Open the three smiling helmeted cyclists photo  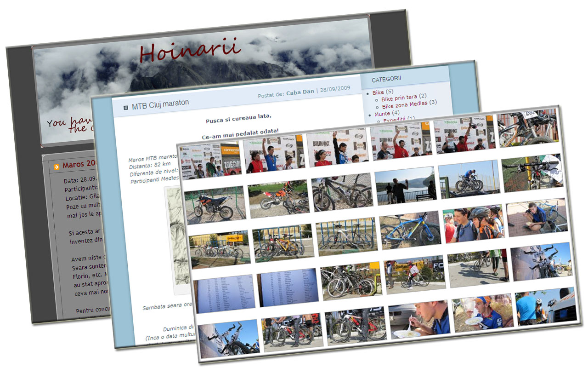[x=474, y=224]
